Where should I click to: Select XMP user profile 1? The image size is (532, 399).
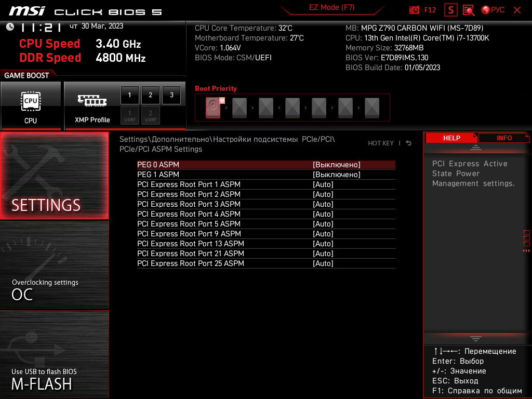pyautogui.click(x=129, y=115)
